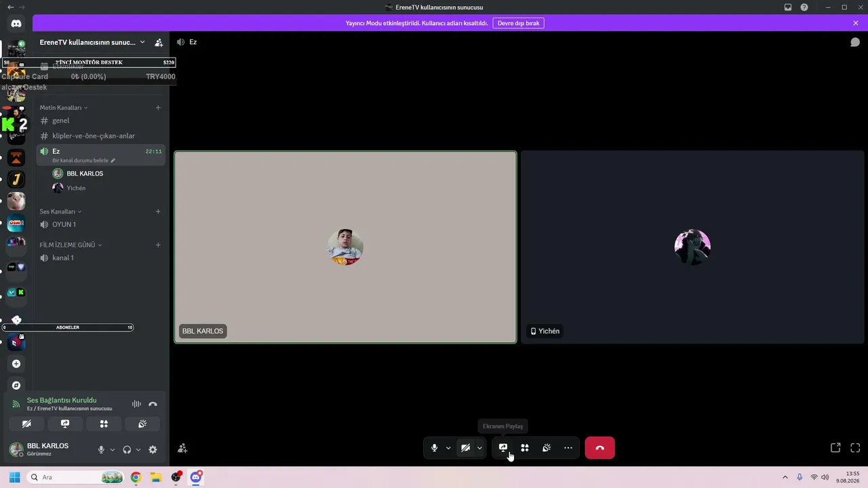The height and width of the screenshot is (488, 868).
Task: Open soundboard from the voice connection panel
Action: click(x=142, y=424)
